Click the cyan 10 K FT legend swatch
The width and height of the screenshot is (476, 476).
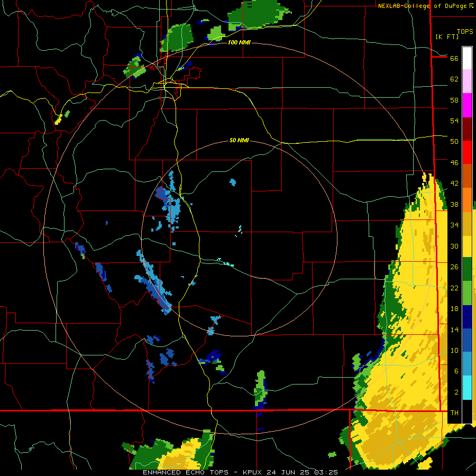[467, 388]
